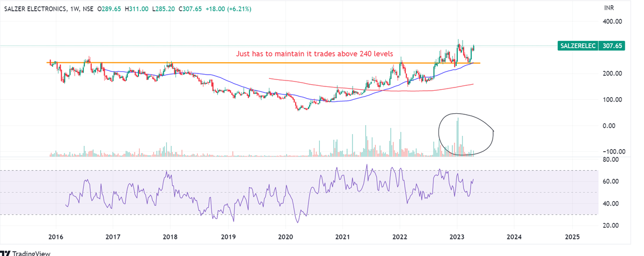Open the TradingView logo link
Screen dimensions: 644x256
tap(25, 253)
